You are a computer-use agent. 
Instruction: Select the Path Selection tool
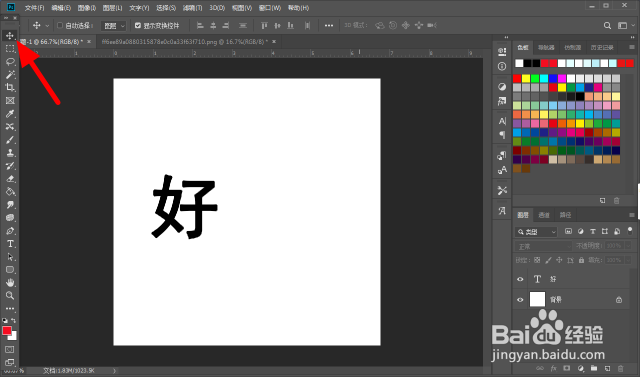coord(10,257)
